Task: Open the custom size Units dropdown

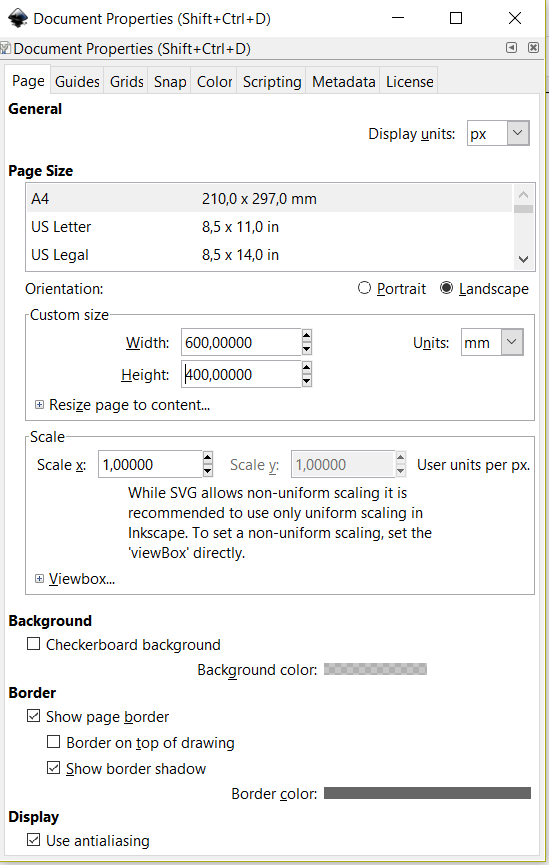Action: 492,343
